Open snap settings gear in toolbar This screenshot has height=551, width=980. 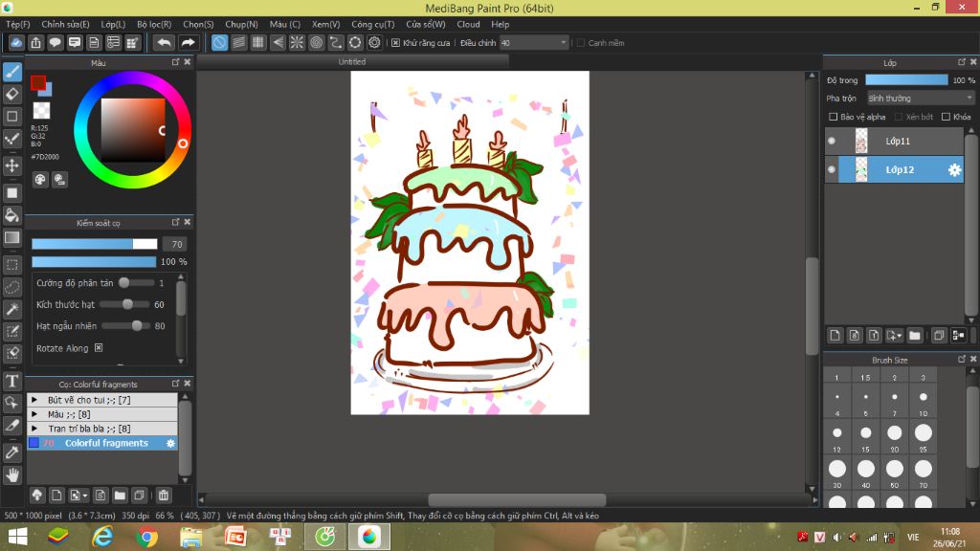pos(374,42)
